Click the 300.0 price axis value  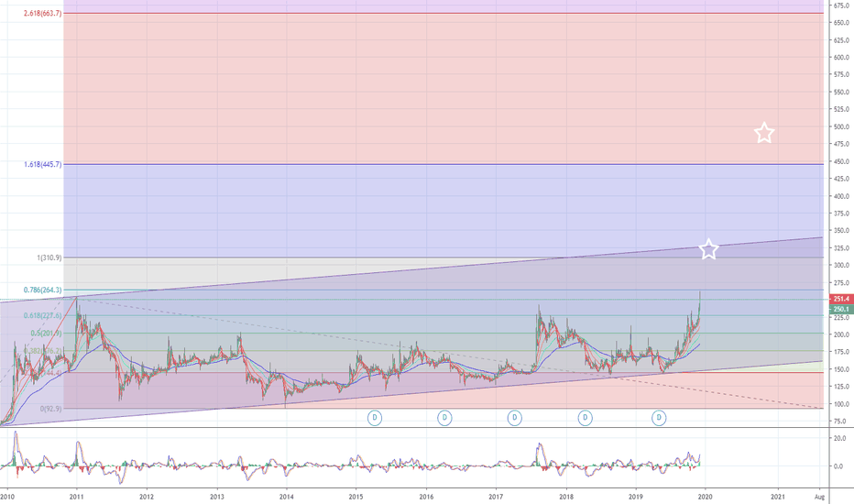pyautogui.click(x=841, y=266)
